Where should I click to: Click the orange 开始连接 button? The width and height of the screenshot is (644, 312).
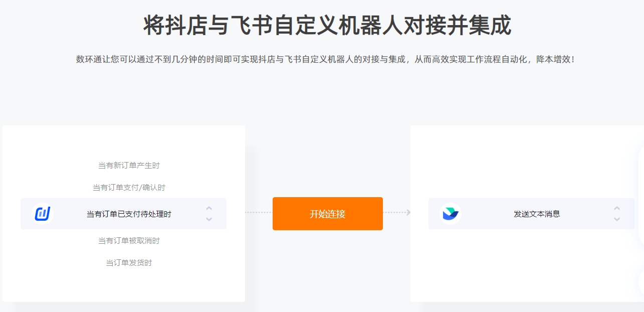328,214
